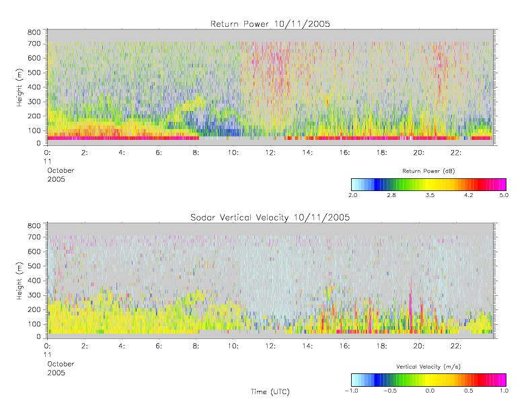Click "2005" year text under Vertical Velocity plot

point(56,373)
